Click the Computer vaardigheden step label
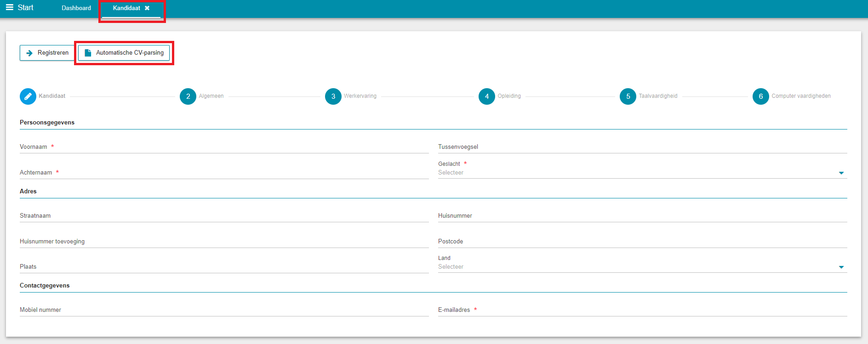The height and width of the screenshot is (344, 868). 801,96
